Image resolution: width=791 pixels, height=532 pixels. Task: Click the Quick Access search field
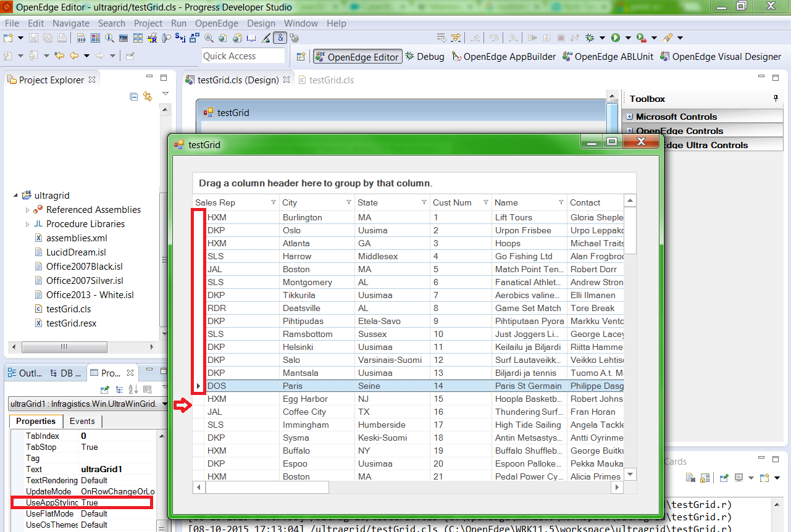coord(243,56)
